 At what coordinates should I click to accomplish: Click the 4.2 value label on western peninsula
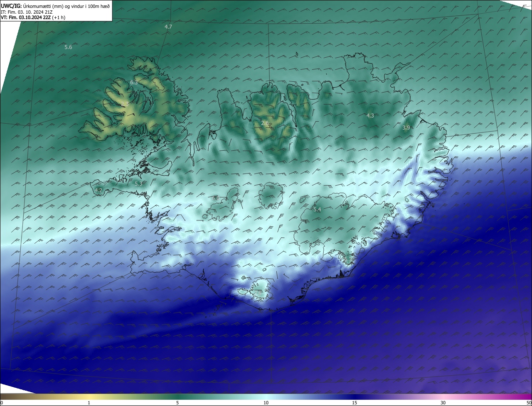[x=99, y=191]
